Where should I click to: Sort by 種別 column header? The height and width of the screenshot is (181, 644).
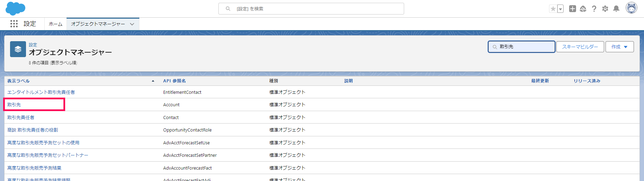coord(274,81)
